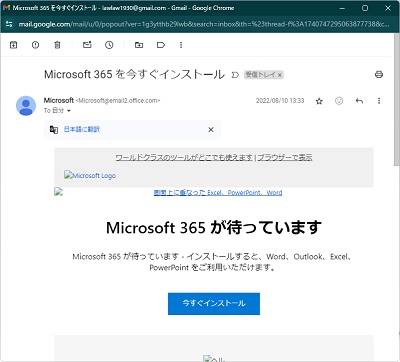Image resolution: width=400 pixels, height=362 pixels.
Task: Expand the 'To 自分' recipient details arrow
Action: coord(69,111)
